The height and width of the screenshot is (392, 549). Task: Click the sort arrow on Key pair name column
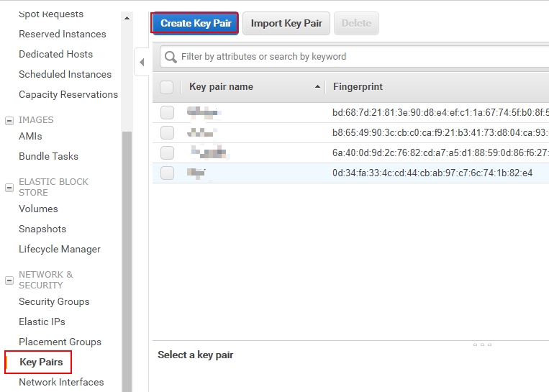pyautogui.click(x=318, y=87)
